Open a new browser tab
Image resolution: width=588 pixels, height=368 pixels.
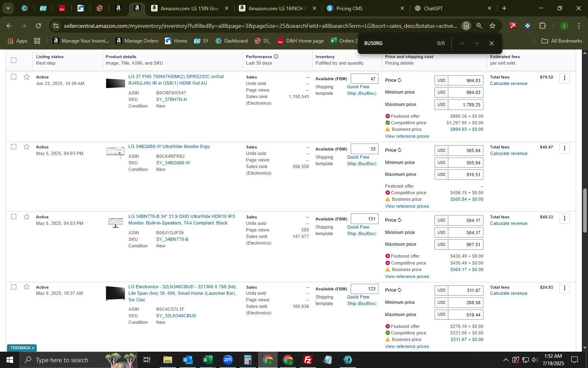(504, 8)
